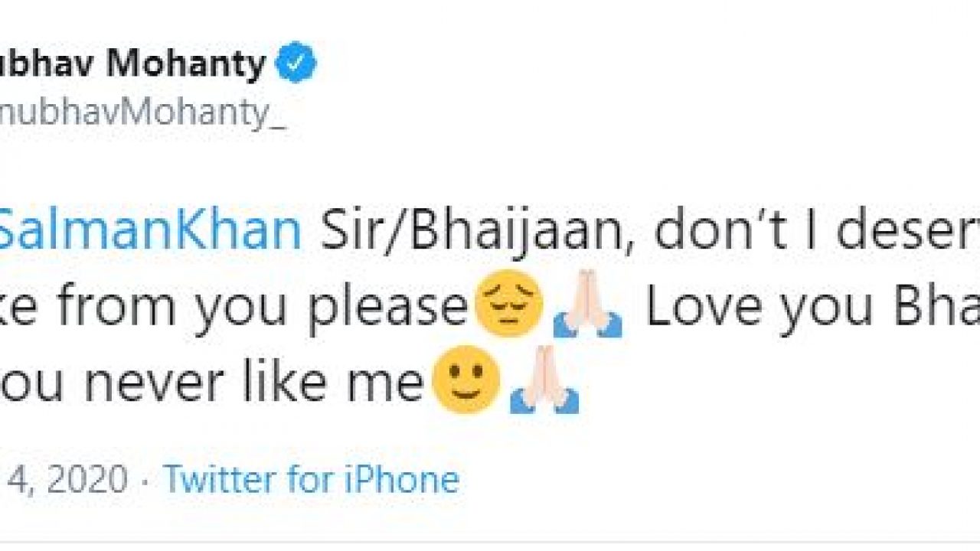
Task: Click the tweet date ending "4, 2020"
Action: [x=64, y=480]
